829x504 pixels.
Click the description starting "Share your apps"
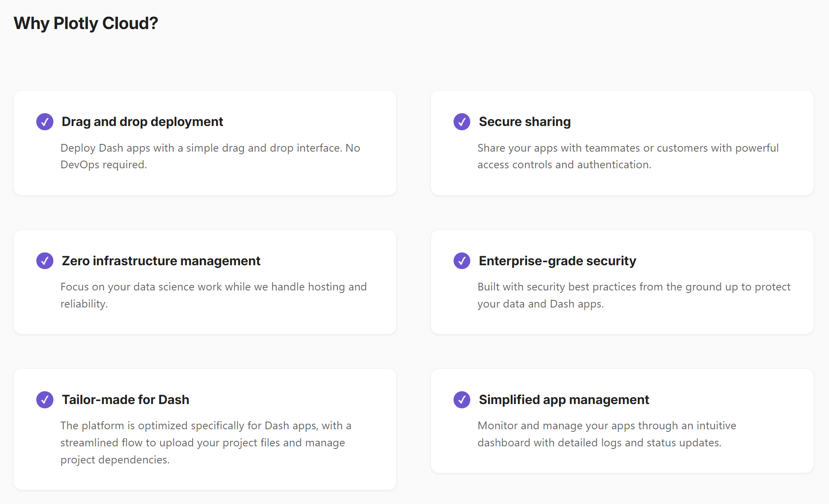(x=628, y=156)
